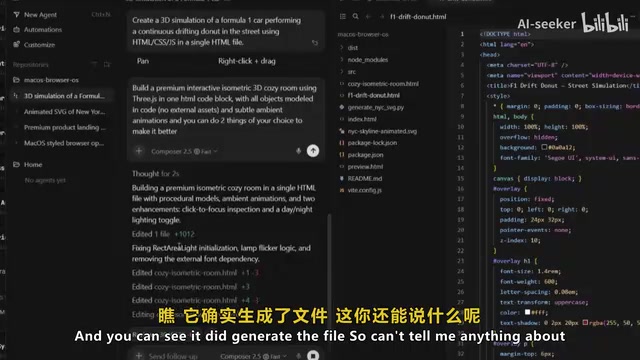
Task: Expand the 'Edited 1 file +1012' entry
Action: (x=163, y=234)
